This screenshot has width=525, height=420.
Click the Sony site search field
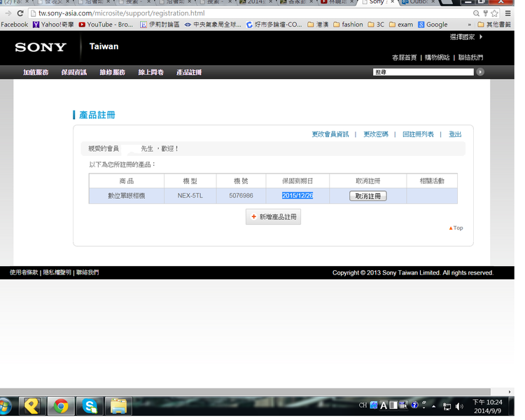423,72
